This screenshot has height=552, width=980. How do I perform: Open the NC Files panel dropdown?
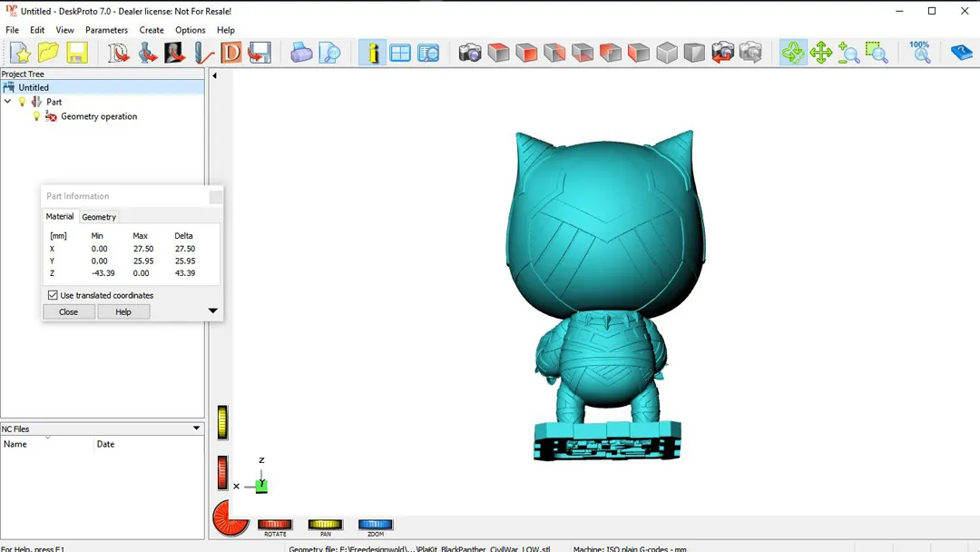point(196,429)
